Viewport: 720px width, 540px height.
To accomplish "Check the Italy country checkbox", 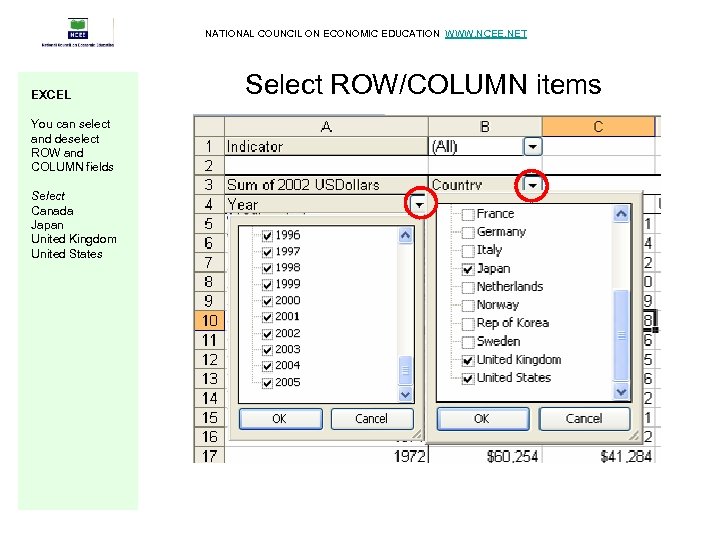I will (468, 251).
